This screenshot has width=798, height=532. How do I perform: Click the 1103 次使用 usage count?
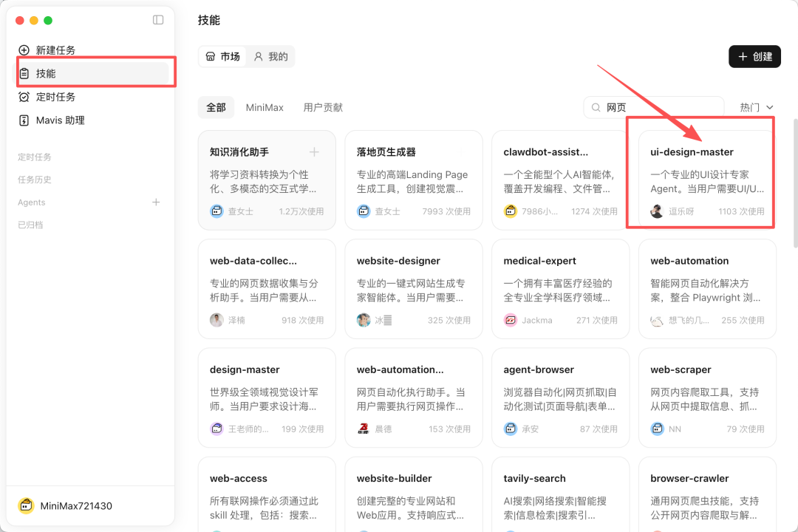[x=741, y=211]
